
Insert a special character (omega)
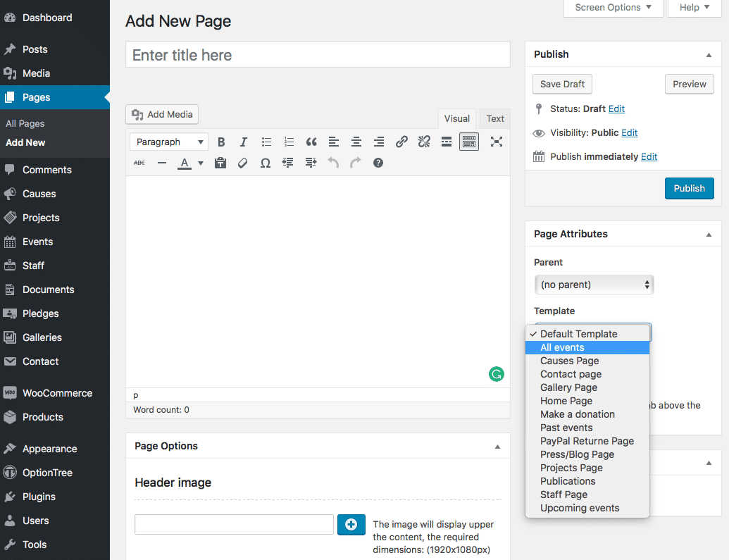point(266,163)
